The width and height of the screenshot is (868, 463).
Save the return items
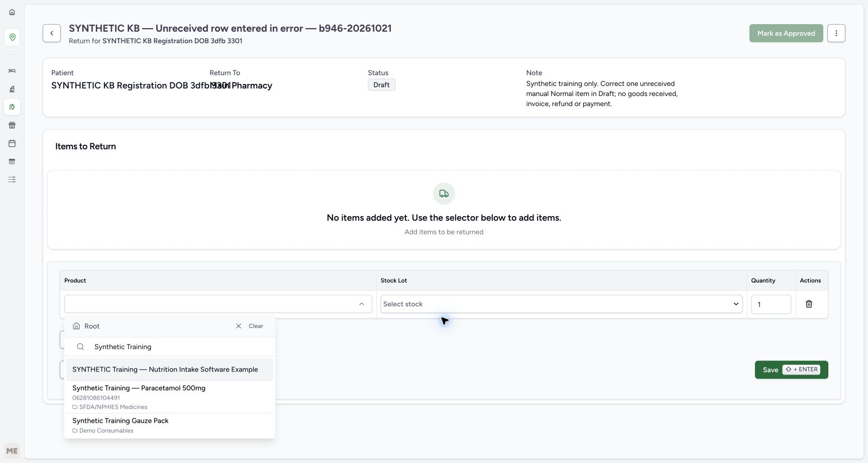(x=791, y=369)
